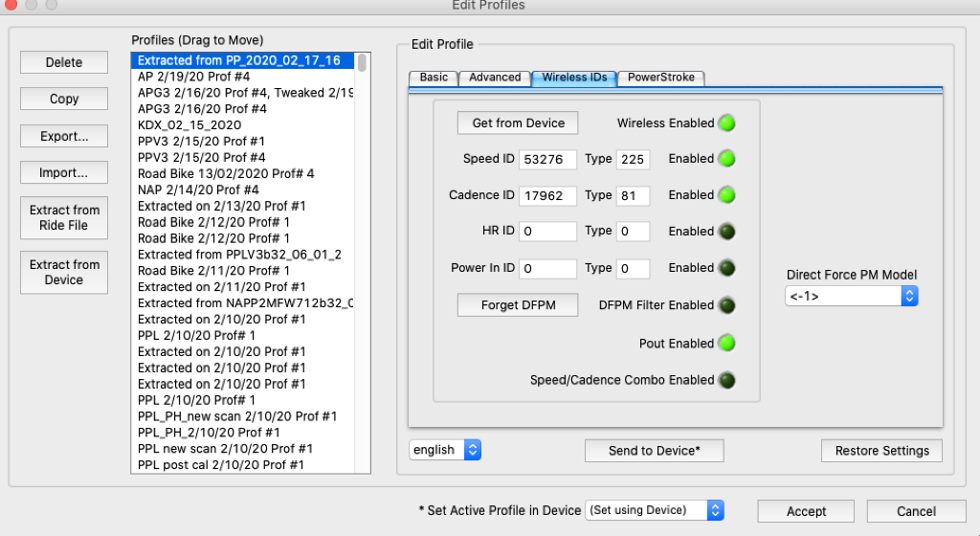Expand the Set Active Profile in Device dropdown

click(x=655, y=510)
